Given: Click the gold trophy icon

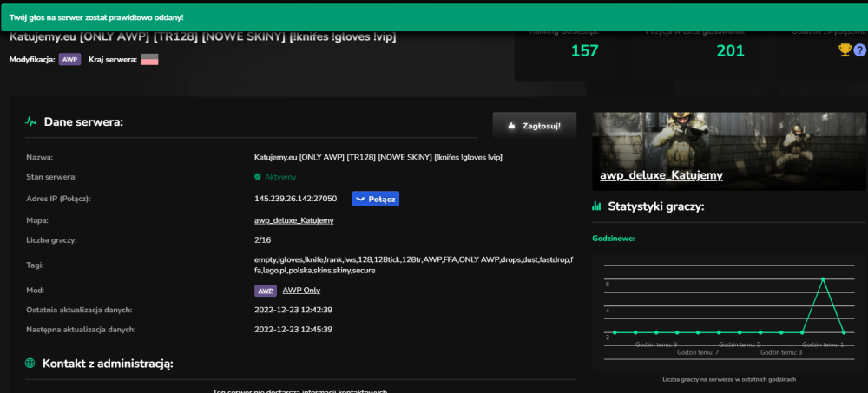Looking at the screenshot, I should pos(845,50).
